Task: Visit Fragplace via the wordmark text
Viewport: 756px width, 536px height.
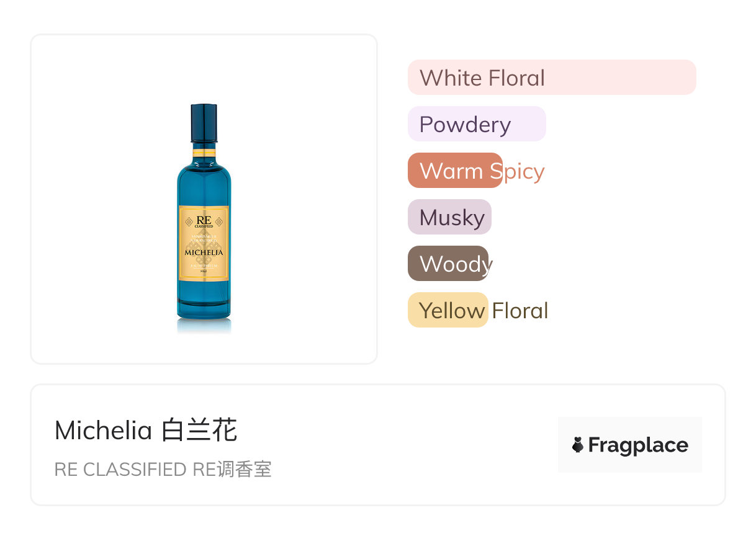Action: click(638, 445)
